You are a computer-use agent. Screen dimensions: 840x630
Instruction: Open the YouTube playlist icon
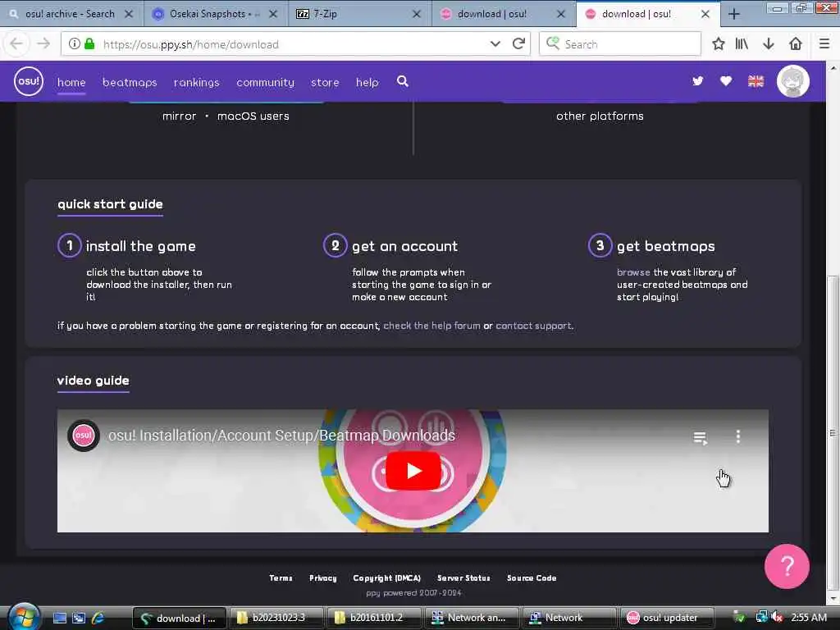[x=701, y=438]
